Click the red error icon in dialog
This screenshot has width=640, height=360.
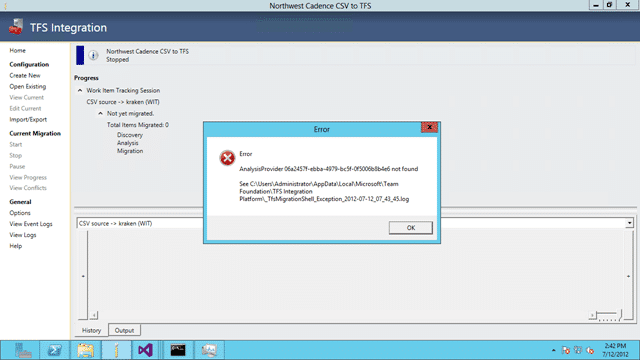click(227, 158)
